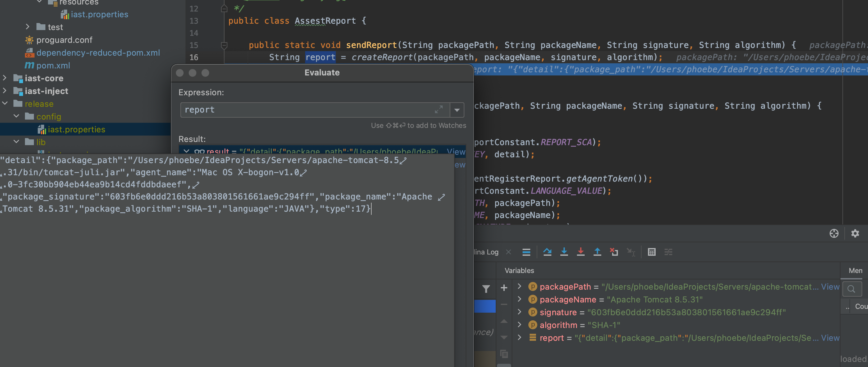The width and height of the screenshot is (868, 367).
Task: Click the Show Execution Point icon
Action: point(526,252)
